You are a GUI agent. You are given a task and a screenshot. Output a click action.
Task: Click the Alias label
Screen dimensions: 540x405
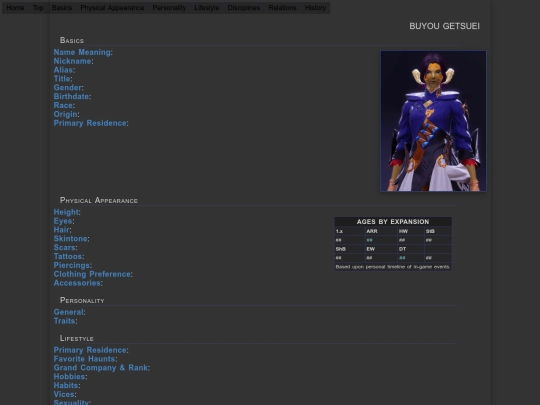coord(63,70)
